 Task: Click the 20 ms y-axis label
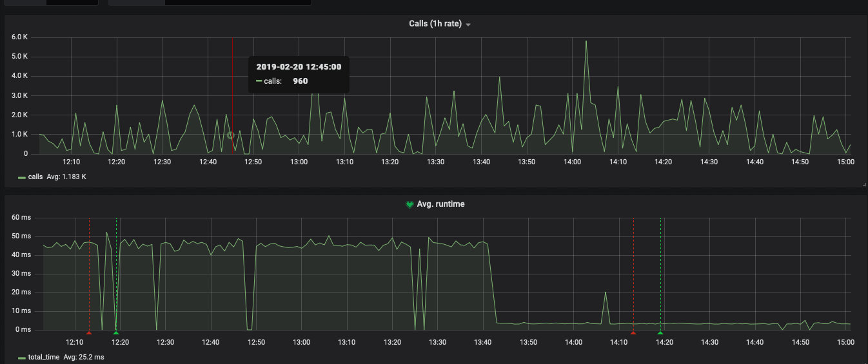21,292
